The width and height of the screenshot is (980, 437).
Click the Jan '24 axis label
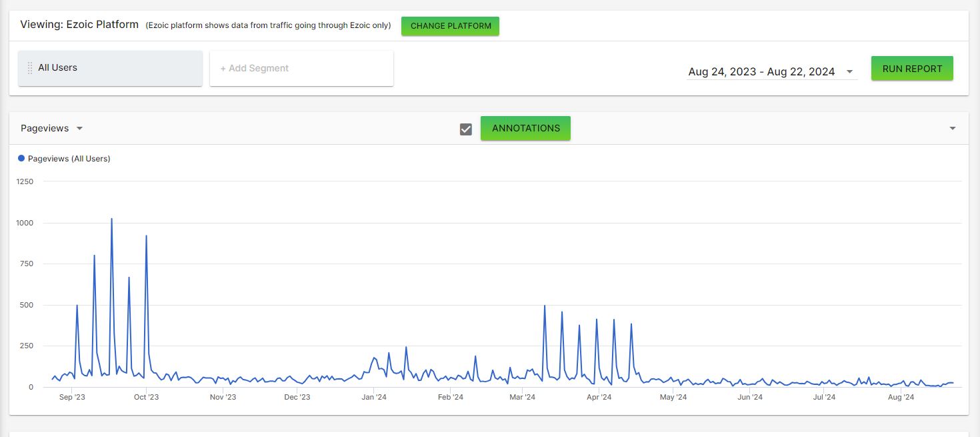click(373, 398)
